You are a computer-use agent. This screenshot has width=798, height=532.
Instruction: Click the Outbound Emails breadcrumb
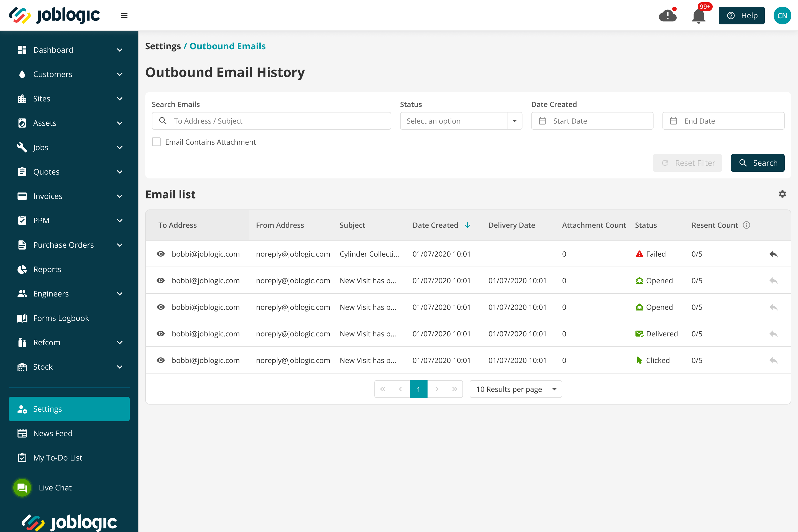click(227, 46)
